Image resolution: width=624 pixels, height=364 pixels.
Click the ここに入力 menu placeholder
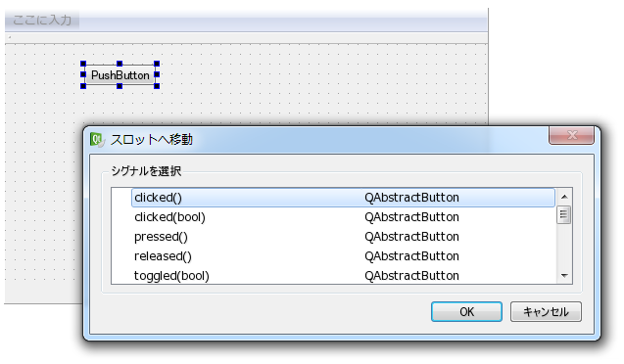(42, 20)
